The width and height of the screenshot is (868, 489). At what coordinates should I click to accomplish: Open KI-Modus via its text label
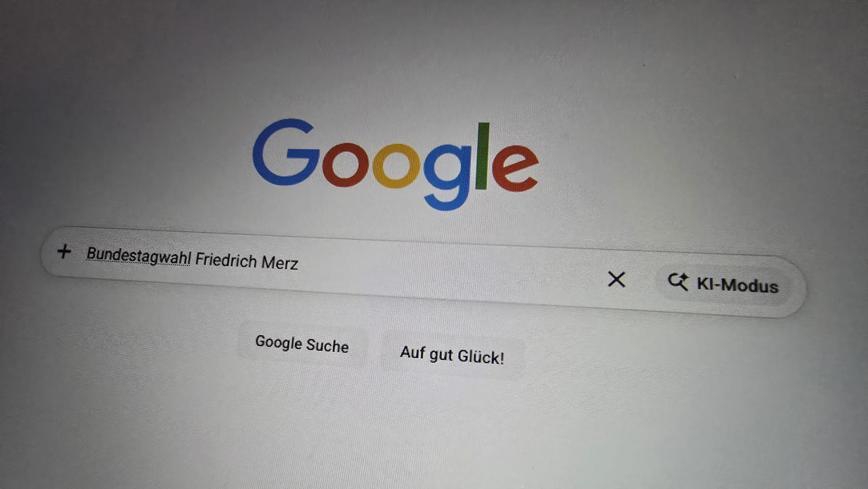(x=737, y=285)
